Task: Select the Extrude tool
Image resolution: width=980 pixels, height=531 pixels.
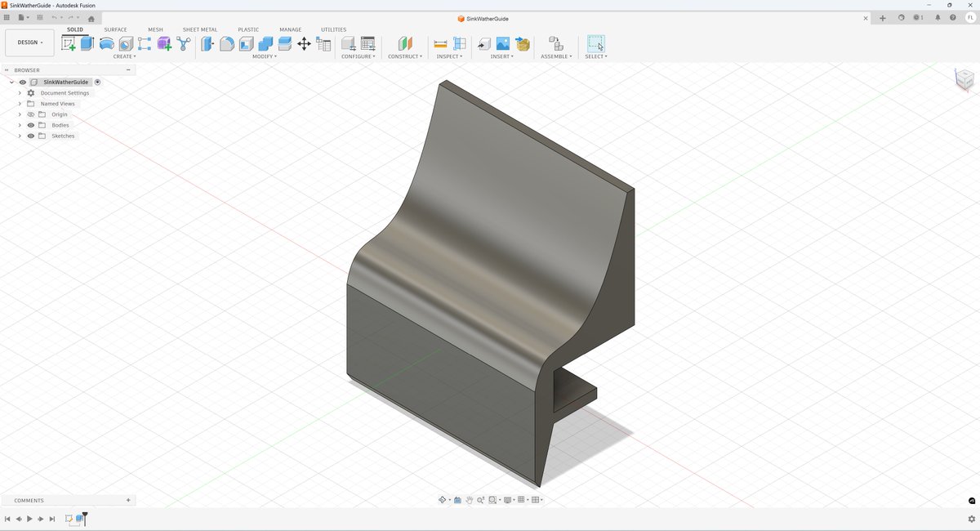Action: (x=86, y=42)
